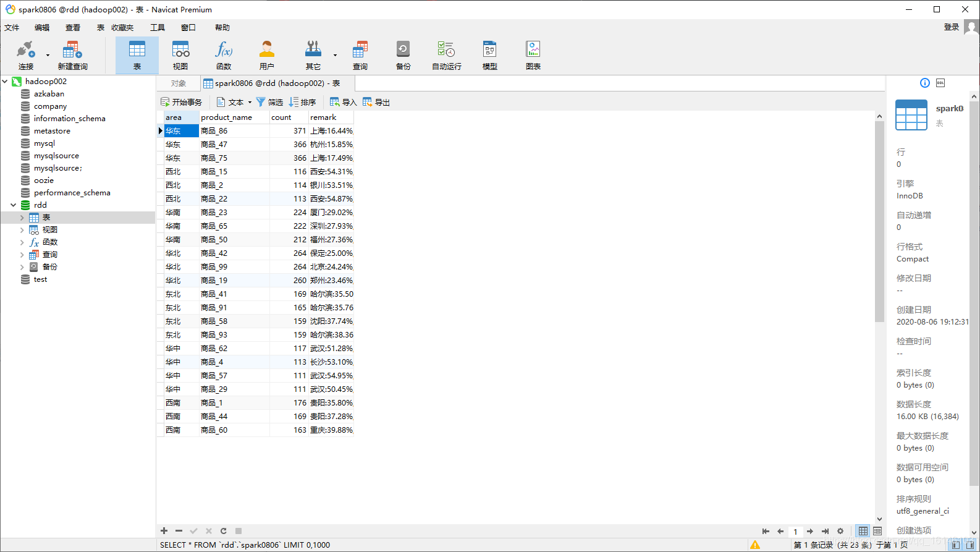Open the 图表 charts toolbar icon
Image resolution: width=980 pixels, height=552 pixels.
pos(533,55)
